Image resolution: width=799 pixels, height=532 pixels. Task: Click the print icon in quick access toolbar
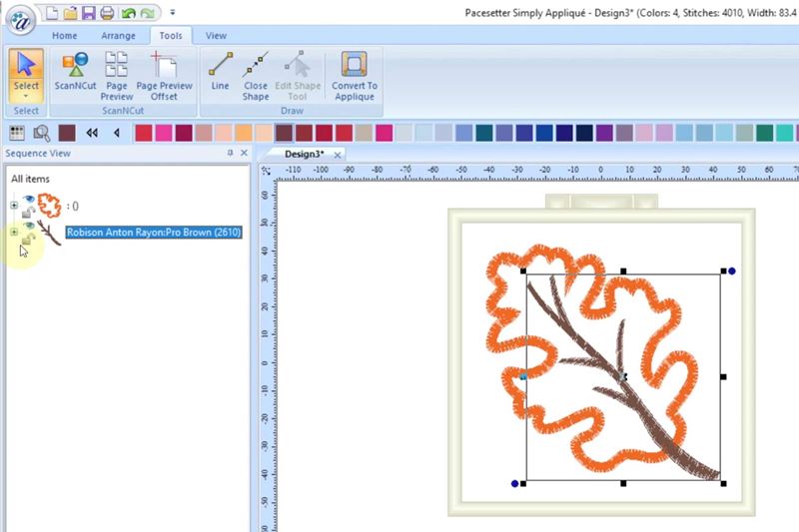[x=107, y=13]
